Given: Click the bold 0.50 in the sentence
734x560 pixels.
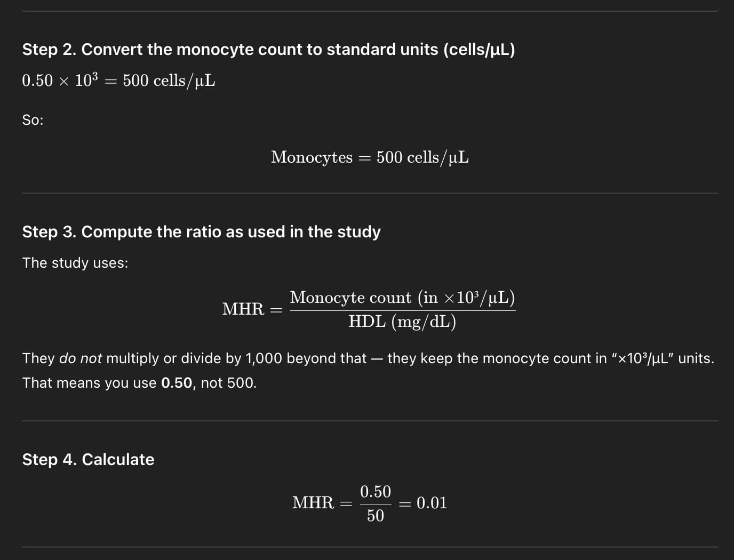Looking at the screenshot, I should click(x=176, y=383).
